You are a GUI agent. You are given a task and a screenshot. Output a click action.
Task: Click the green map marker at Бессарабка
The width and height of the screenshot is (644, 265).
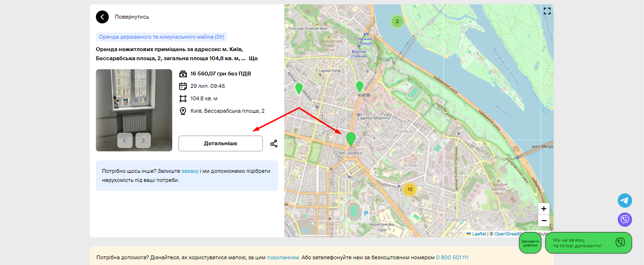point(351,139)
